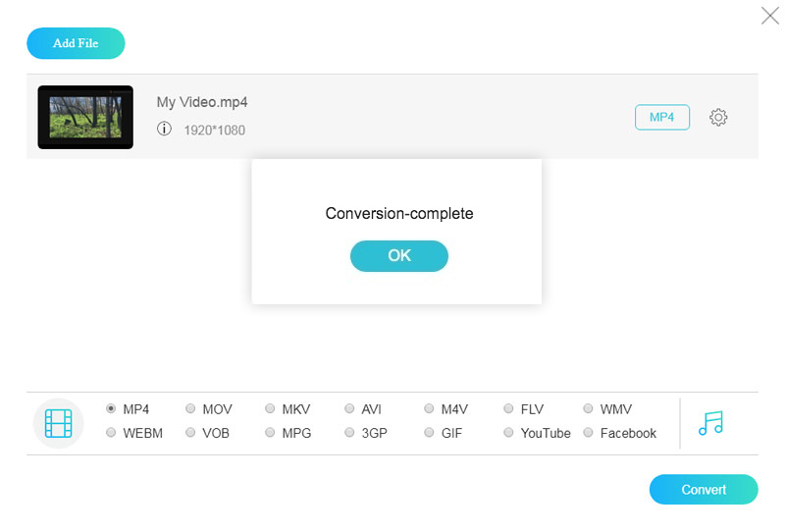
Task: Select the FLV format option
Action: click(509, 409)
